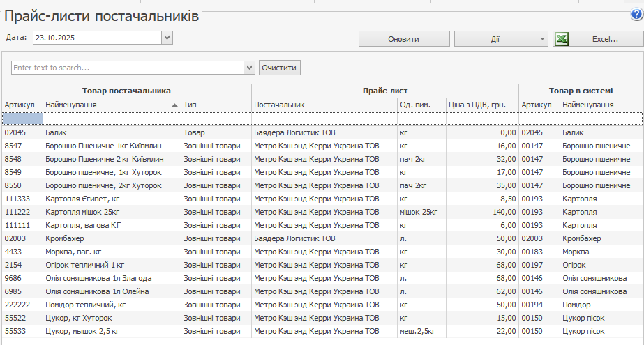
Task: Click the Дії button
Action: coord(495,39)
